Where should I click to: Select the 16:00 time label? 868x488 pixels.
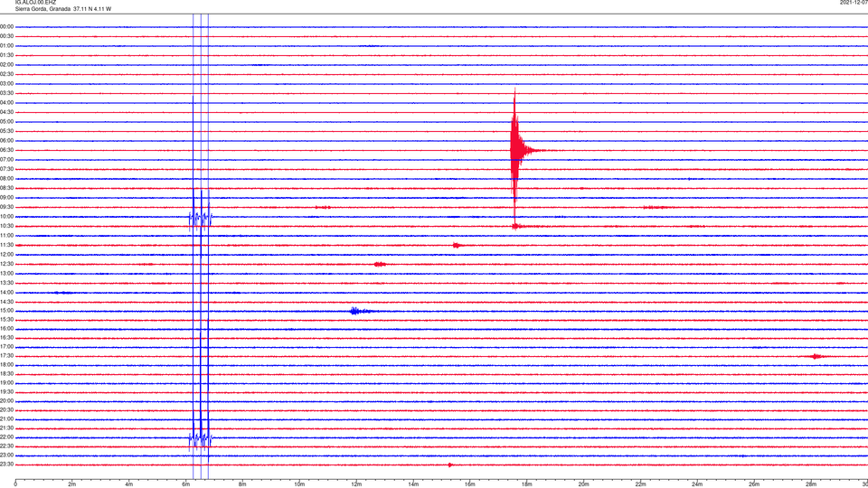point(7,329)
